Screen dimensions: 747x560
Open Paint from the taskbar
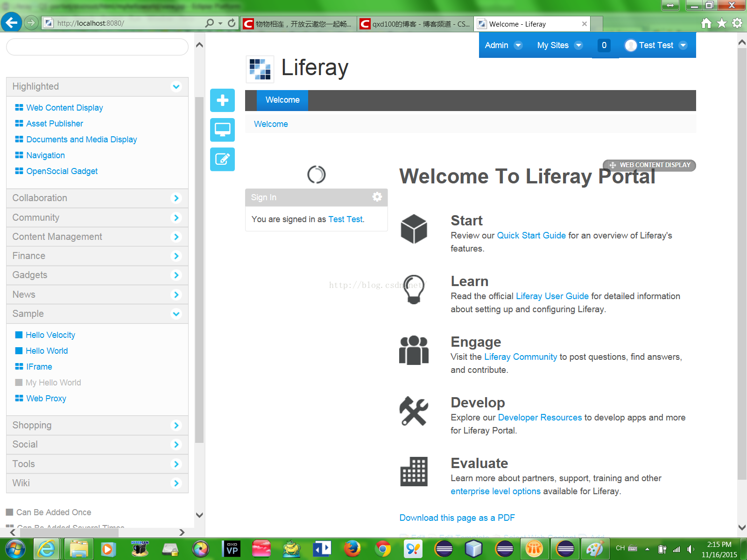coord(595,549)
